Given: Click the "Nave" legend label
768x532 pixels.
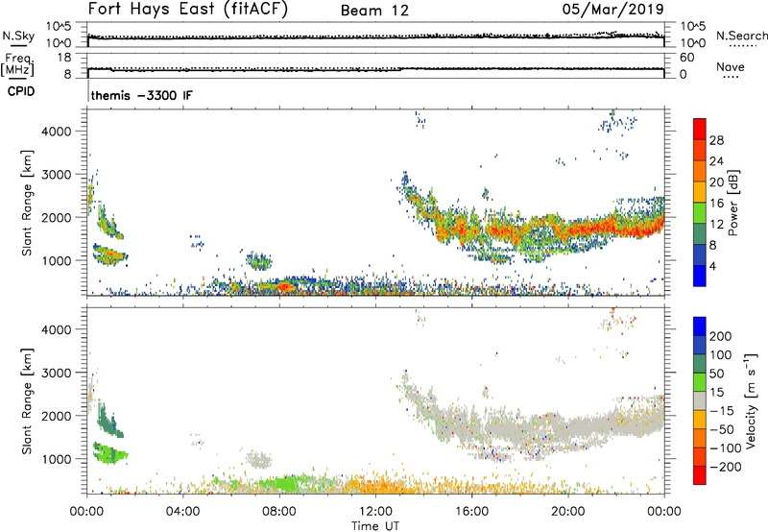Looking at the screenshot, I should tap(731, 67).
